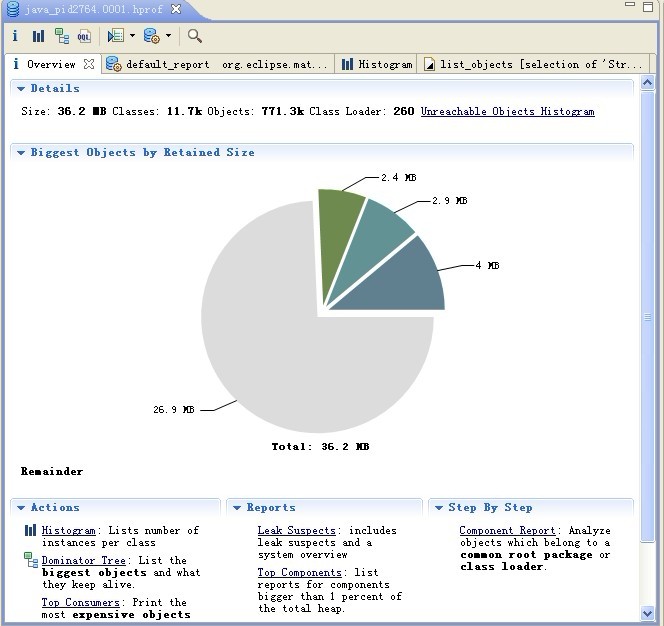Open the Leak Suspects report link
The height and width of the screenshot is (626, 664).
click(296, 531)
